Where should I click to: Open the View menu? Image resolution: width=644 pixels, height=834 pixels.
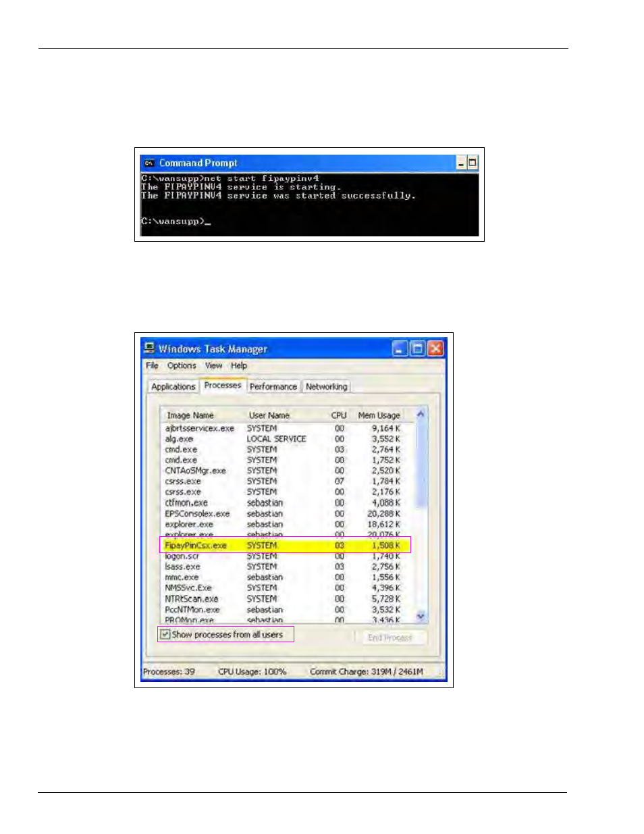click(214, 365)
